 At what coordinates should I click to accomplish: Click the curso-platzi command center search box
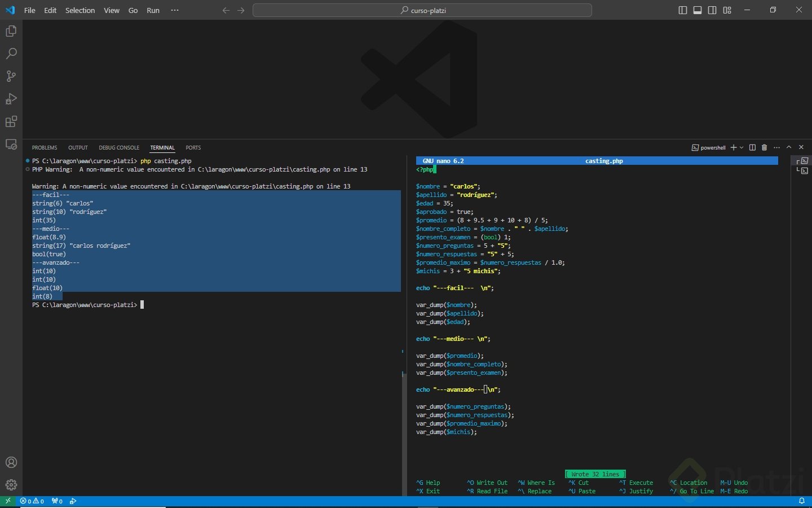[x=422, y=10]
